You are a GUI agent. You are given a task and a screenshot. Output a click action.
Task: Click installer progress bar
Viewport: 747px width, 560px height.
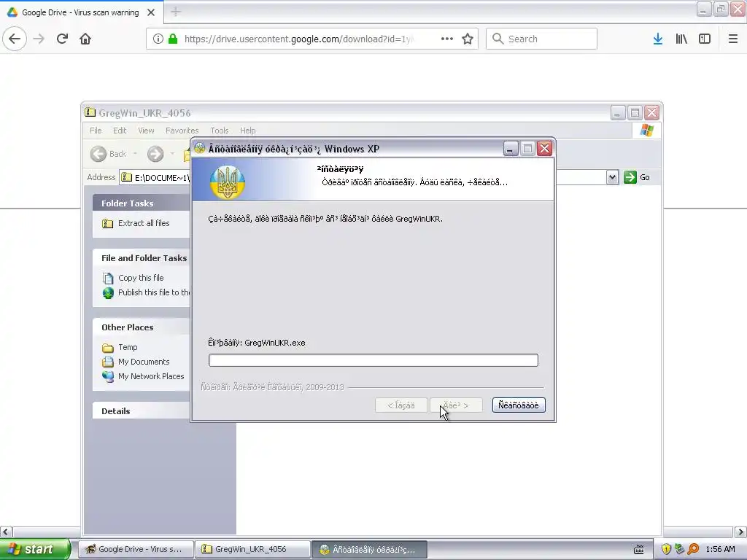373,360
